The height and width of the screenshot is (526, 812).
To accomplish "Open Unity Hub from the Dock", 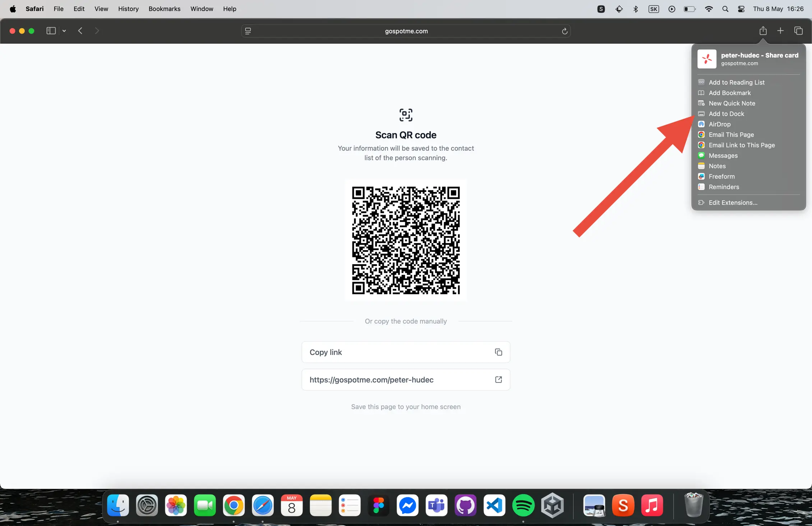I will coord(553,506).
